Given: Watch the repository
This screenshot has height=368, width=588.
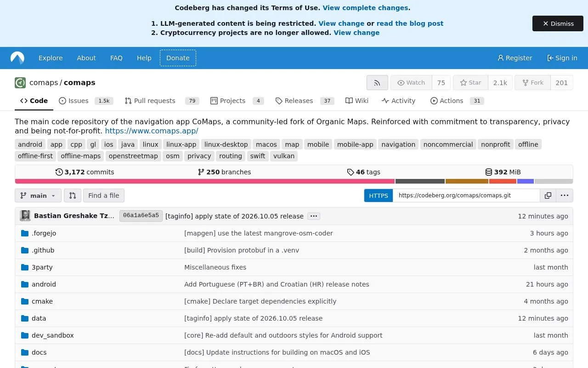Looking at the screenshot, I should (x=411, y=83).
